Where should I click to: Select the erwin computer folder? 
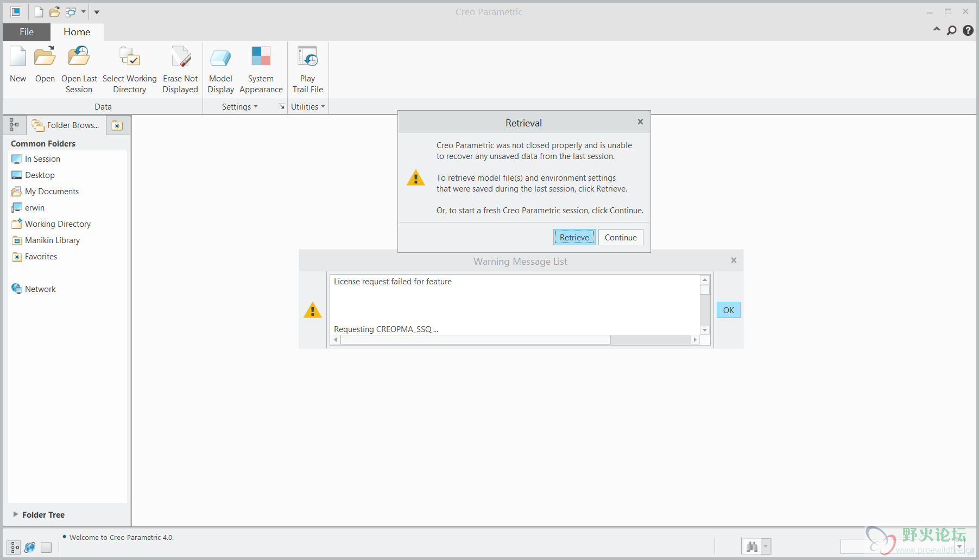click(28, 208)
